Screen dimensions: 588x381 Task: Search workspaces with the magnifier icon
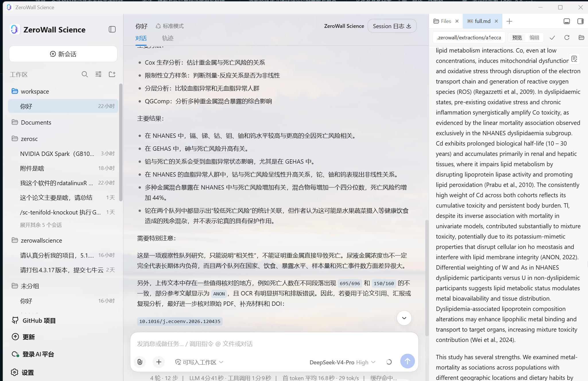pos(85,74)
